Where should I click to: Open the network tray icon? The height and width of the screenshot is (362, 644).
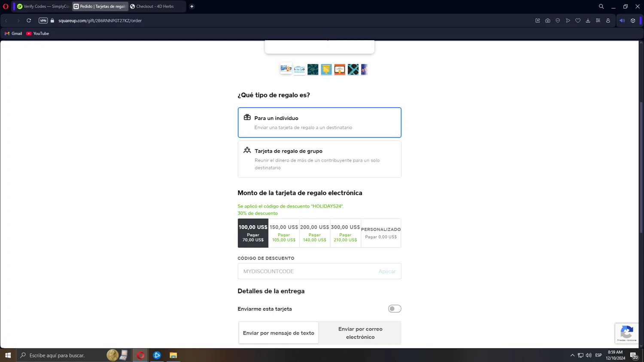(580, 355)
